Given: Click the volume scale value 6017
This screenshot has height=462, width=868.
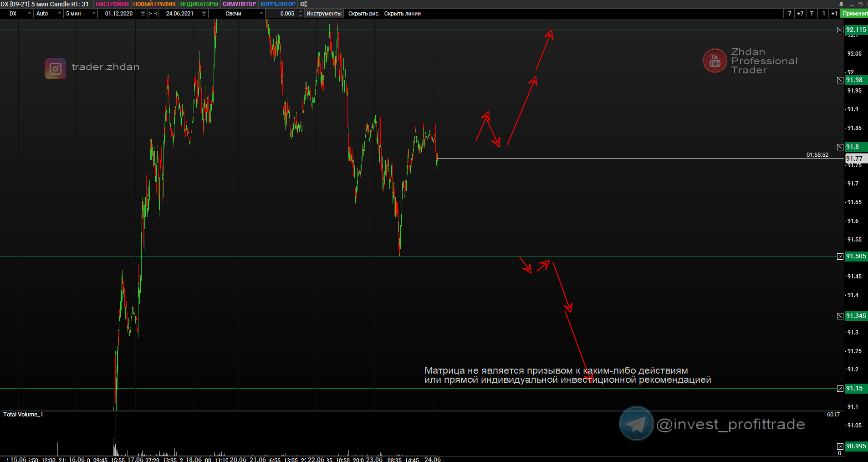Looking at the screenshot, I should (x=833, y=415).
